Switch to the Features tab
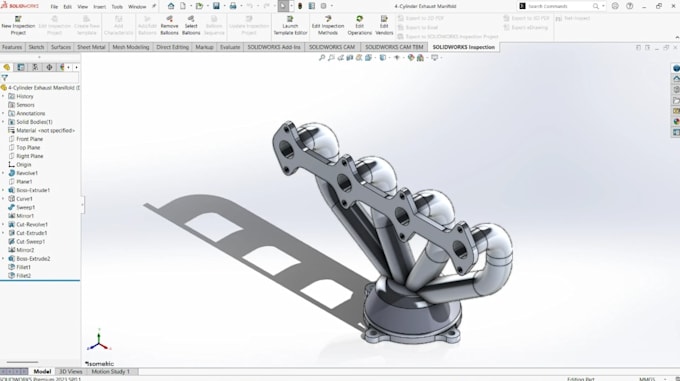This screenshot has height=381, width=680. pyautogui.click(x=12, y=47)
